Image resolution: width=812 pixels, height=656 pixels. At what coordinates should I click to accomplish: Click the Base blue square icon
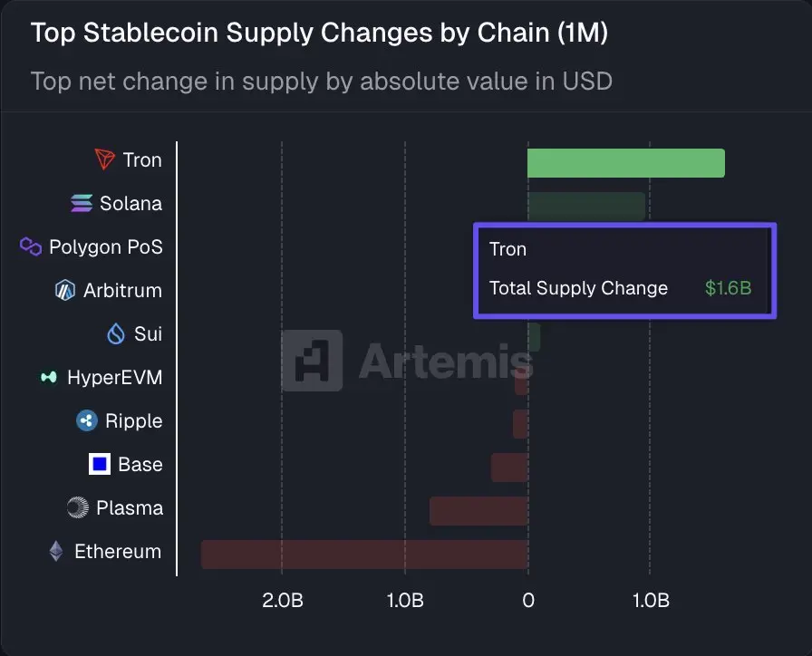pos(99,465)
